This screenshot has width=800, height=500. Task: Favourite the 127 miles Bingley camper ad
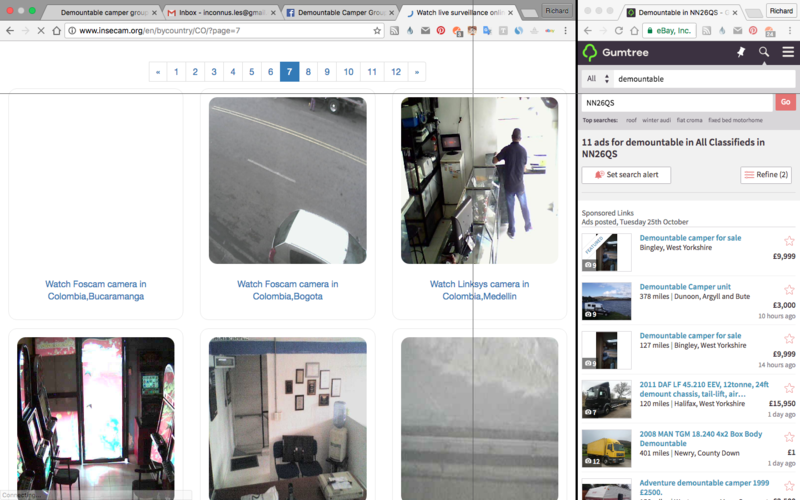coord(789,339)
